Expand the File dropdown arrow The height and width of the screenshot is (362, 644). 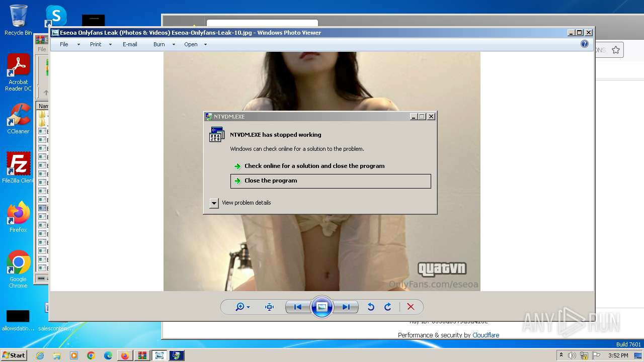(78, 44)
